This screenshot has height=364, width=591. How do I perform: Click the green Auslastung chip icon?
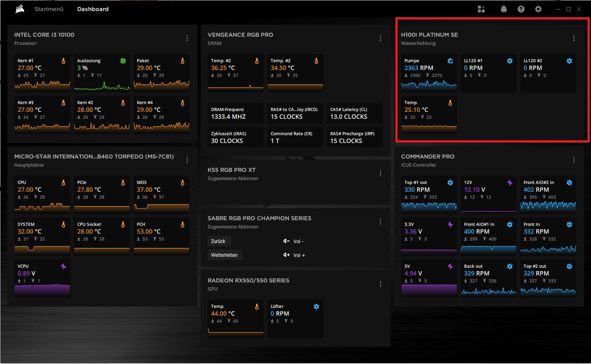[x=123, y=61]
